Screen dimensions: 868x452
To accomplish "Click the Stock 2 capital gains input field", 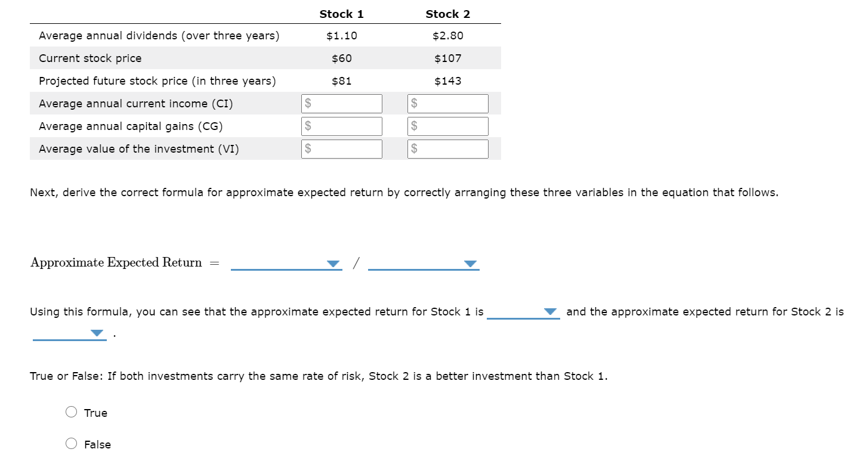I will 447,126.
